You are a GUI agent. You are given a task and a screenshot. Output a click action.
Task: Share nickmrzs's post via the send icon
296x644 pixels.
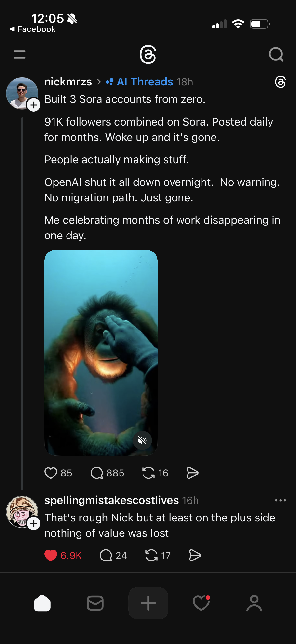[x=192, y=473]
